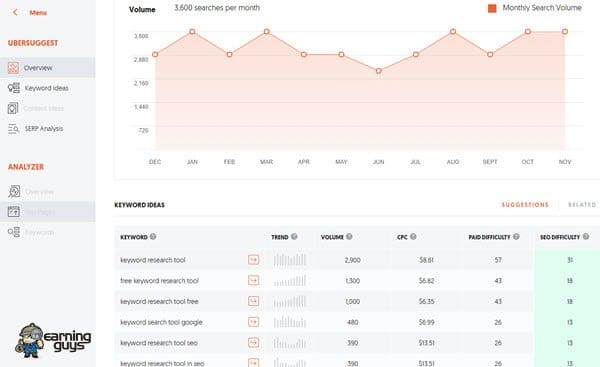Expand the 'free keyword research tool' arrow

[253, 281]
